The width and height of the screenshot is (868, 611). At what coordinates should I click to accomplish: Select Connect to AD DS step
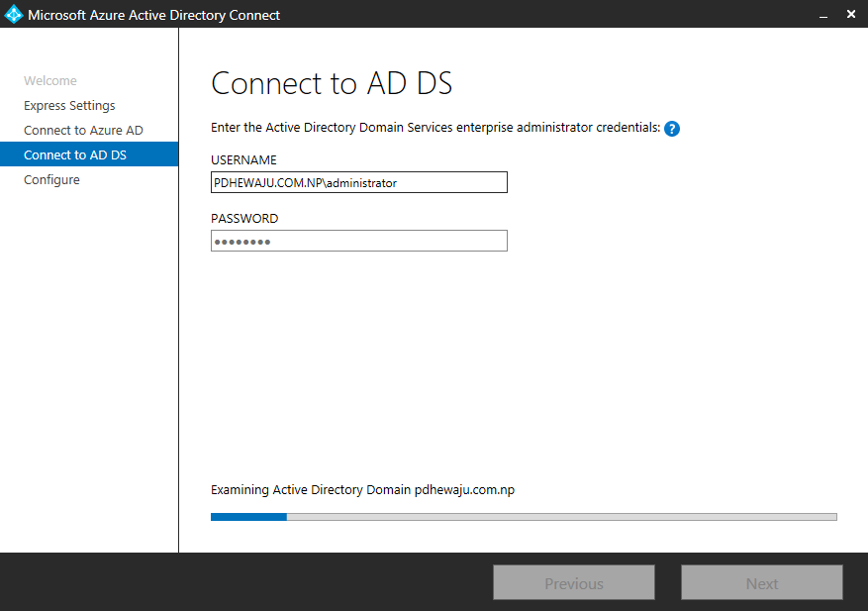(x=89, y=154)
